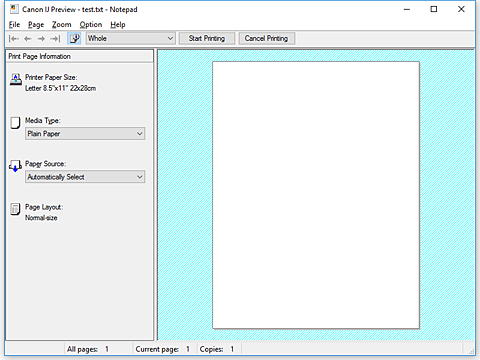The height and width of the screenshot is (360, 480).
Task: Open the Help menu
Action: click(x=118, y=25)
